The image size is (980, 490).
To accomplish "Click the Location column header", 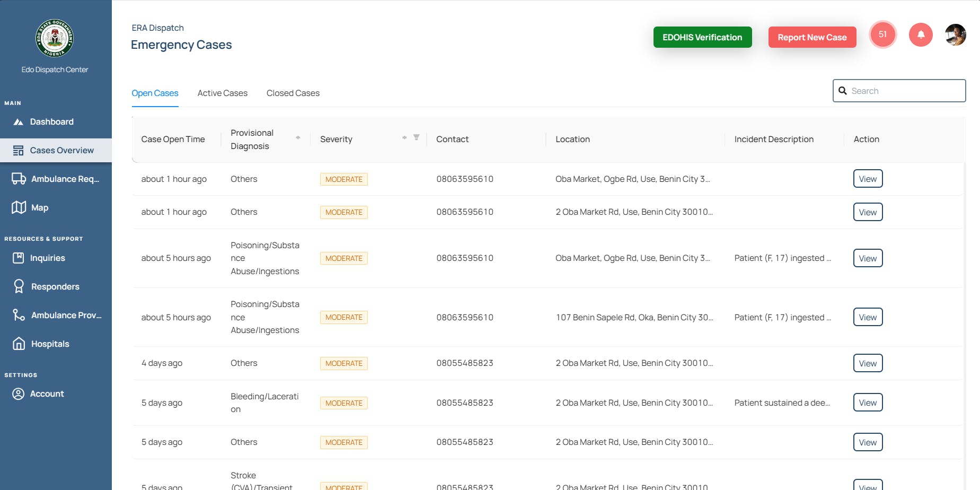I will (572, 139).
